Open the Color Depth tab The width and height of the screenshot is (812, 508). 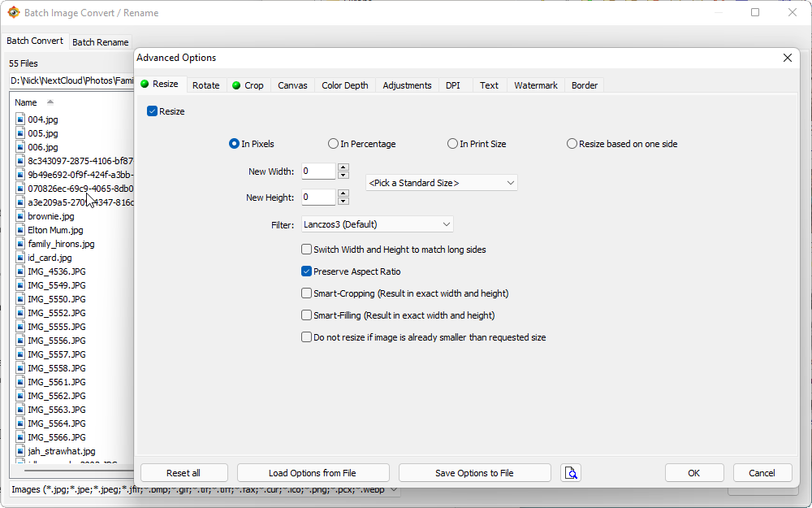pyautogui.click(x=344, y=85)
